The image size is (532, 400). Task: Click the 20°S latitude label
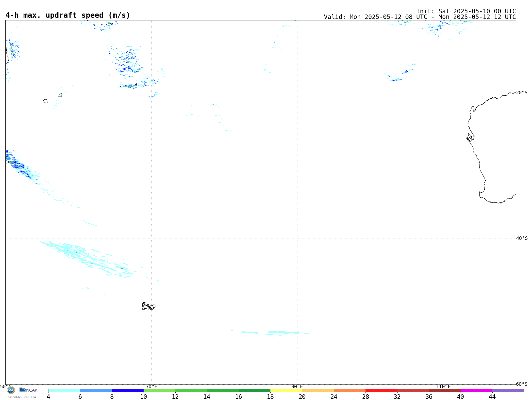pyautogui.click(x=522, y=93)
